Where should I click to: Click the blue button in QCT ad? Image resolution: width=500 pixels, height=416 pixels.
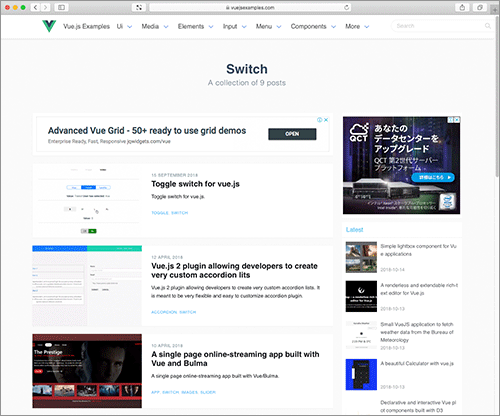433,177
